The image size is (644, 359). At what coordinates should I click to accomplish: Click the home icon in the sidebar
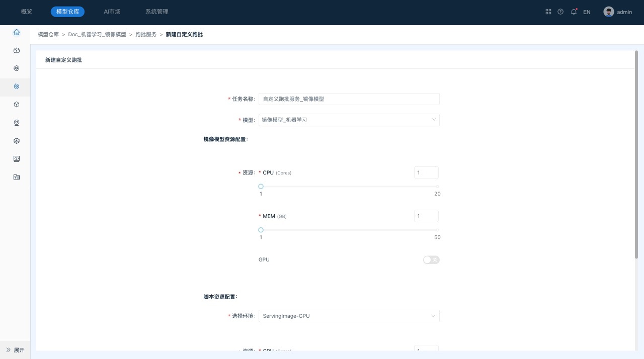[x=17, y=32]
